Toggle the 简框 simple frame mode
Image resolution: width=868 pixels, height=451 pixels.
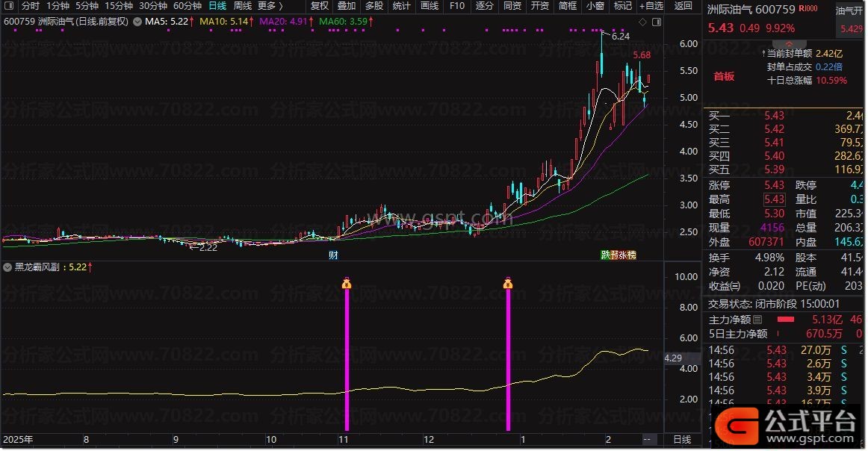click(x=568, y=6)
